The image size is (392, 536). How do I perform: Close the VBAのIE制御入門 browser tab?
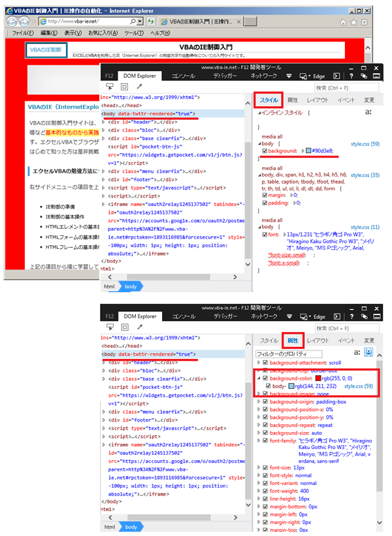pyautogui.click(x=238, y=22)
